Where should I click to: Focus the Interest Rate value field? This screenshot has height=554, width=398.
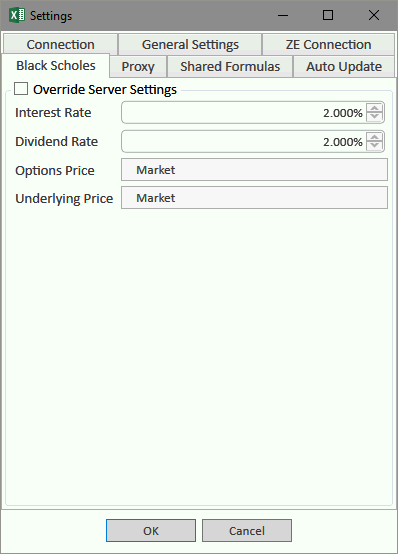point(244,113)
